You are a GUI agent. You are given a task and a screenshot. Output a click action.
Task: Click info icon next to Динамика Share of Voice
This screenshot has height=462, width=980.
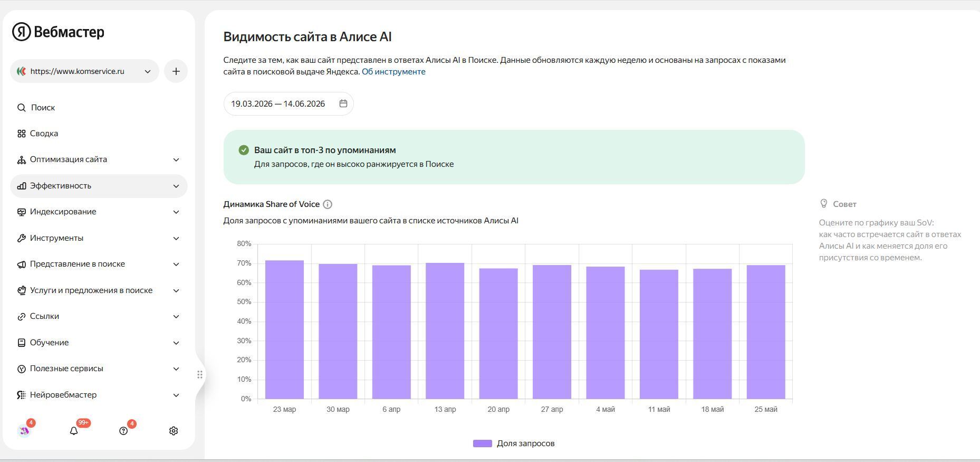[x=328, y=204]
